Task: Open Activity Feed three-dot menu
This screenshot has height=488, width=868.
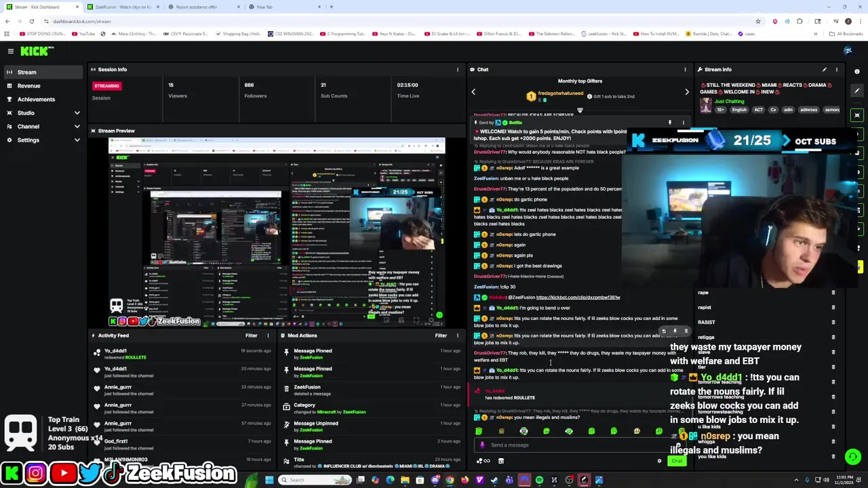Action: pos(268,335)
